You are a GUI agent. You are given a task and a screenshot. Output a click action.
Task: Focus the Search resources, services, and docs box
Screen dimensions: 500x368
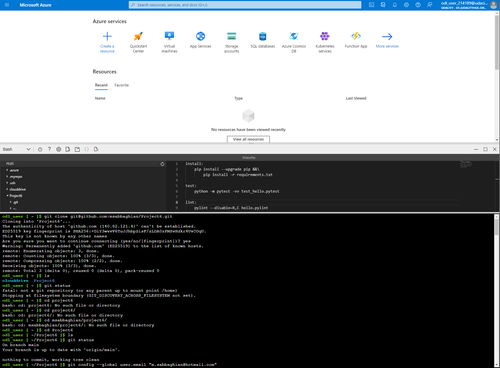coord(245,5)
